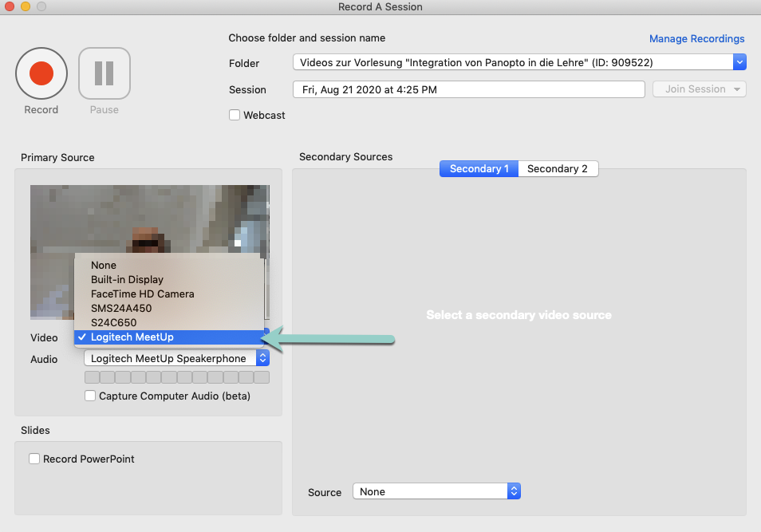Switch to the Secondary 2 tab
The height and width of the screenshot is (532, 761).
(557, 168)
